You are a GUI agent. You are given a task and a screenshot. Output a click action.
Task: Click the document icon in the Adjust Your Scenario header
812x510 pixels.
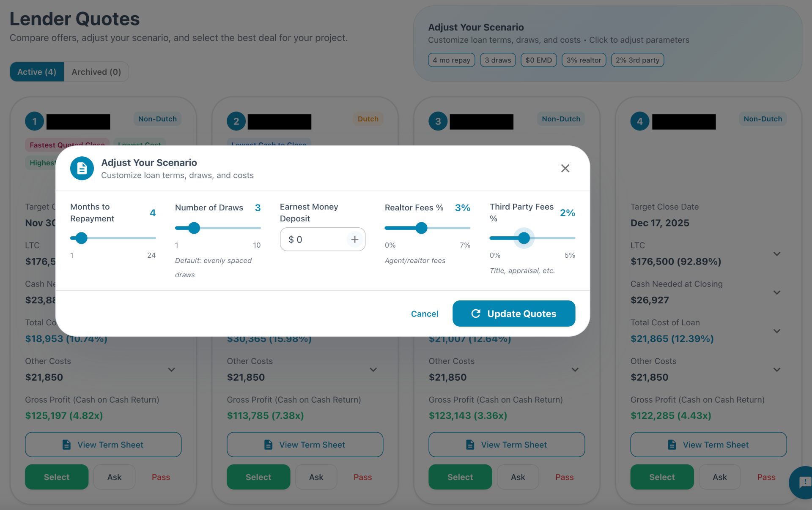click(x=82, y=168)
